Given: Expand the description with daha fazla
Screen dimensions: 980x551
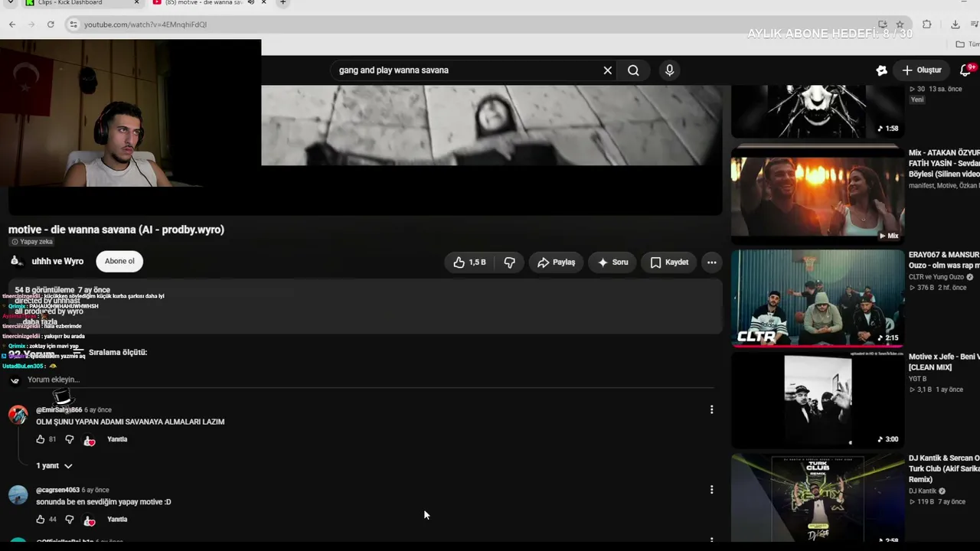Looking at the screenshot, I should [x=40, y=322].
